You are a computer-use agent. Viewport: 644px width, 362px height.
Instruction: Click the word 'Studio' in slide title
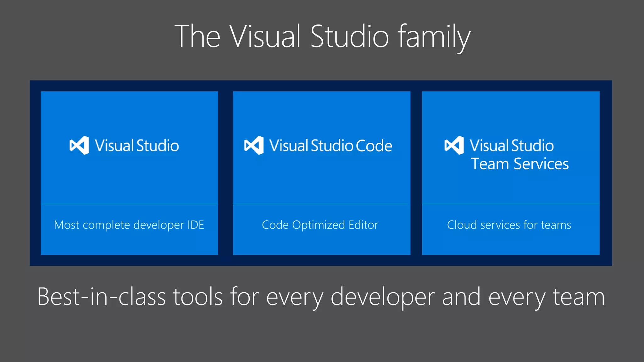coord(350,36)
